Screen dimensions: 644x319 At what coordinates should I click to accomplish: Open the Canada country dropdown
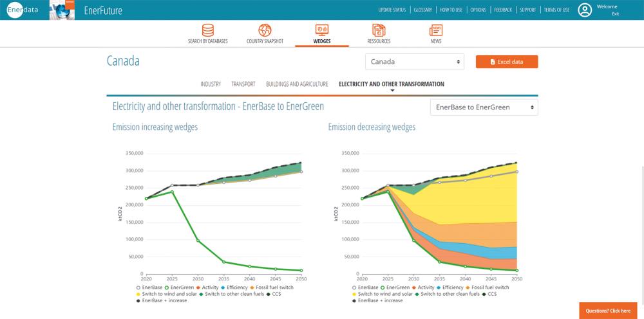click(414, 62)
